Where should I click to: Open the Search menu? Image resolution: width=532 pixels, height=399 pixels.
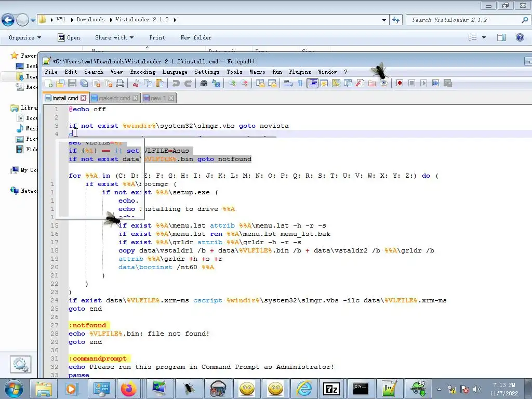click(x=94, y=72)
